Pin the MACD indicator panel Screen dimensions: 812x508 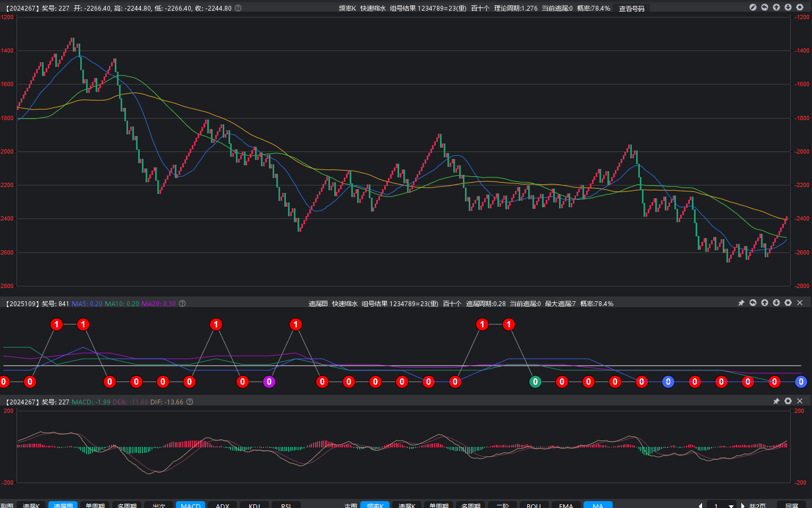point(776,401)
